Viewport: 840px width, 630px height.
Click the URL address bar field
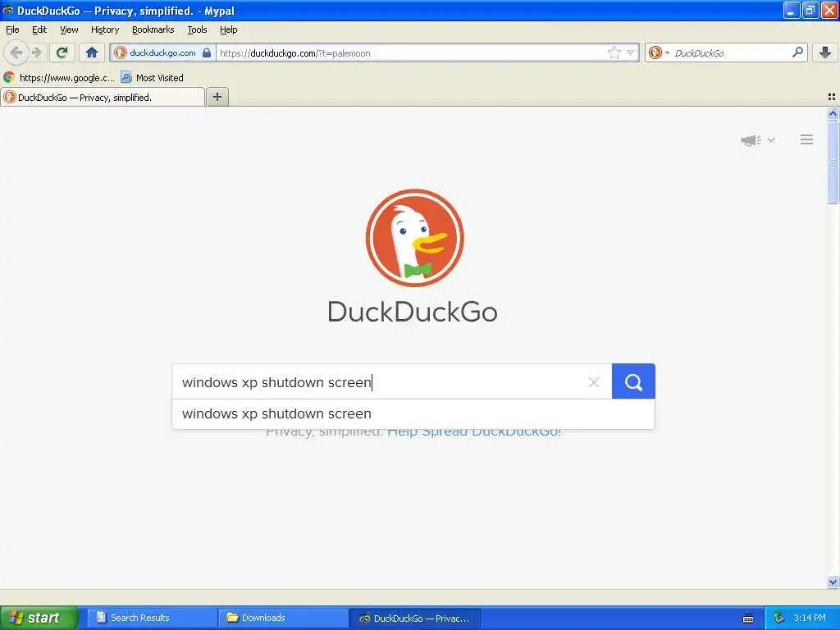point(413,53)
